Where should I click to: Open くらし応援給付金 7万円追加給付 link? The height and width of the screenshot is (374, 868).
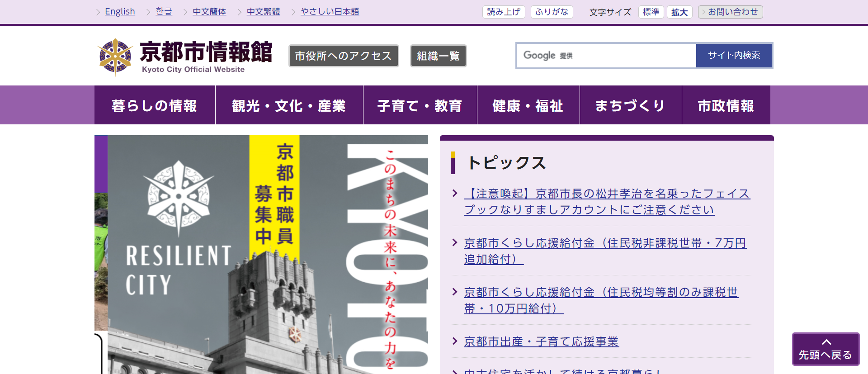pyautogui.click(x=605, y=251)
